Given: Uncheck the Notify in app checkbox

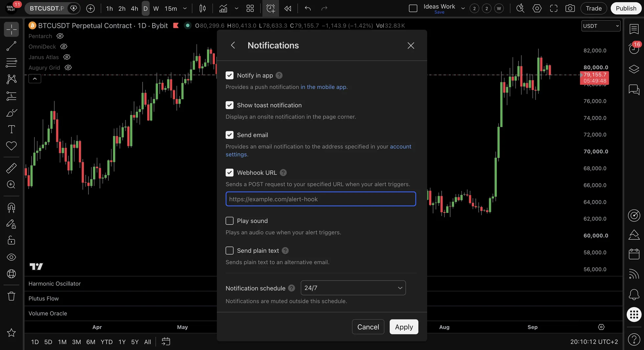Looking at the screenshot, I should tap(229, 75).
